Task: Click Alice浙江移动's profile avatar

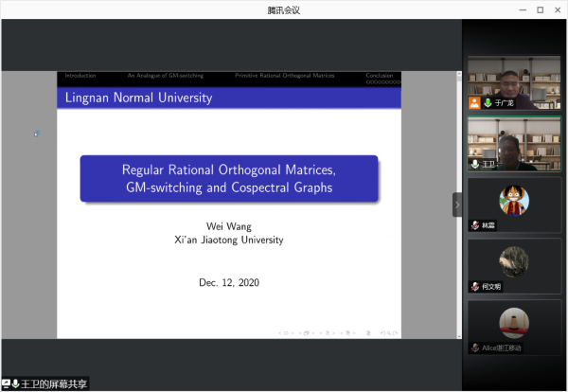Action: (514, 322)
